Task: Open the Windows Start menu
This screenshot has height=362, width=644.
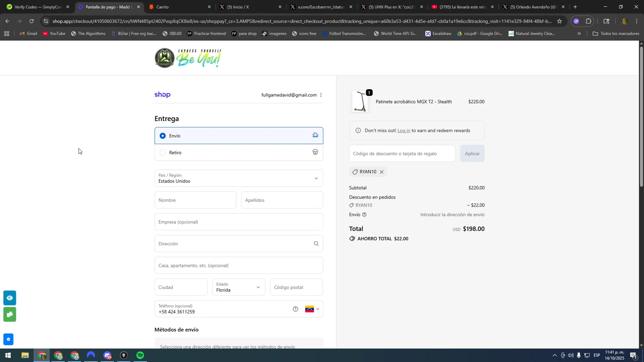Action: tap(8, 356)
